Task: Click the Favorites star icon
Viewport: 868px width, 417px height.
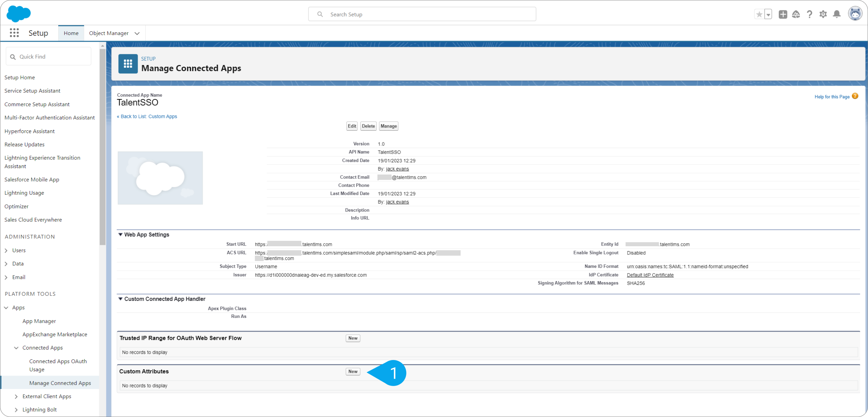Action: [x=759, y=14]
